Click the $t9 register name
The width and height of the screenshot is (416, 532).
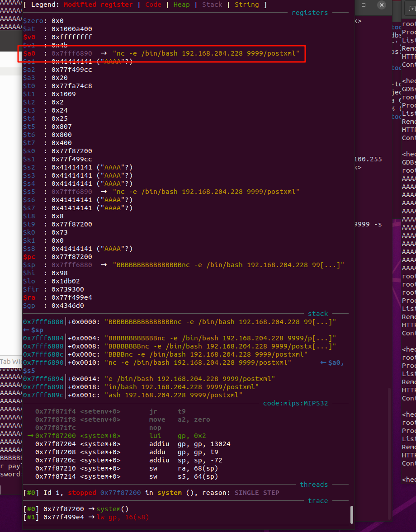[x=29, y=225]
